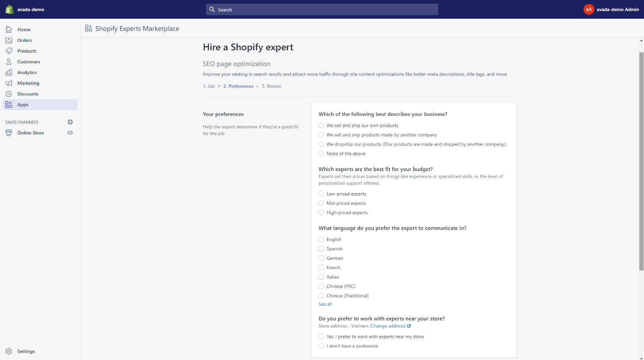
Task: Click the Orders inbox icon
Action: 9,40
